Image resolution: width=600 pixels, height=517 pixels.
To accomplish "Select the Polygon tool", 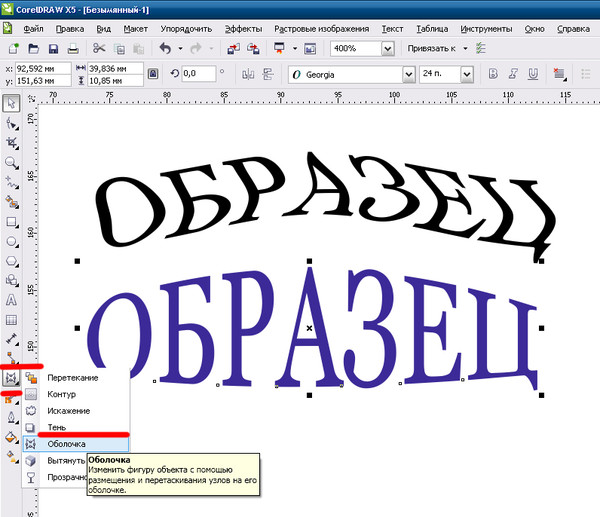I will point(11,261).
